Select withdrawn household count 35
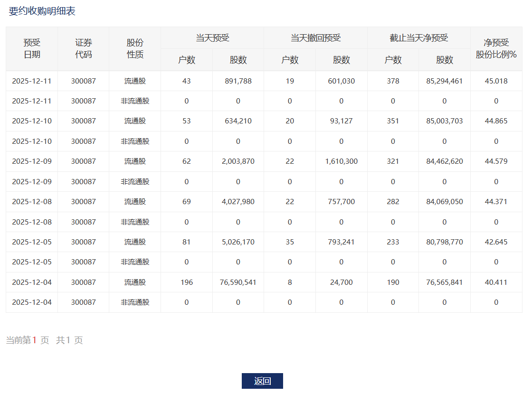This screenshot has height=394, width=532. [290, 242]
